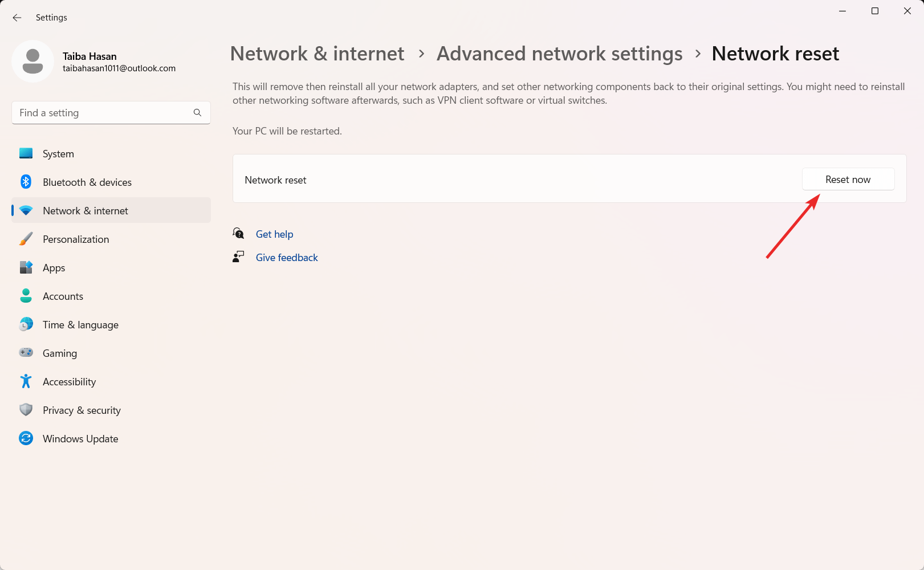Open Time & language settings

coord(80,325)
